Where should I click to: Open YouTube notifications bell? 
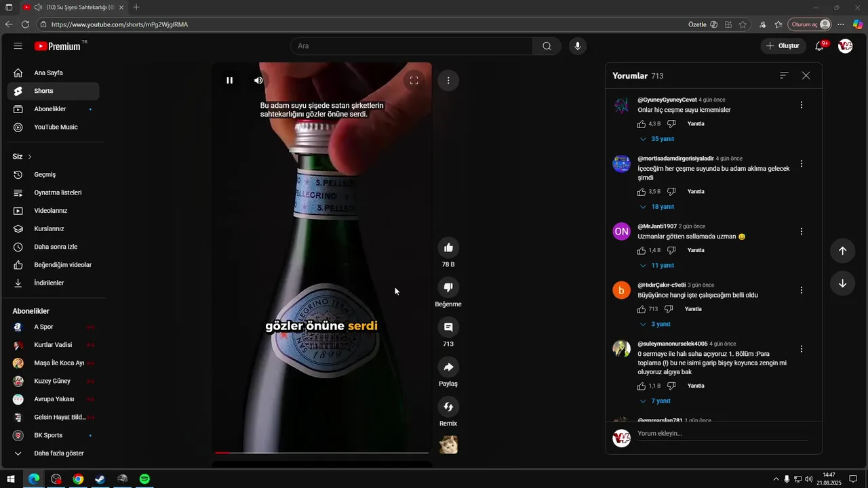(820, 46)
